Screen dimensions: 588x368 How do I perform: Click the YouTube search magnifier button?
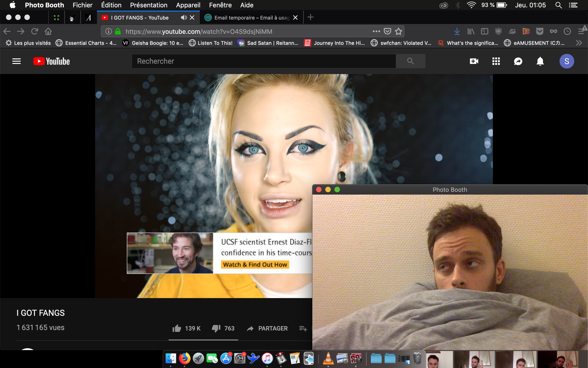pyautogui.click(x=410, y=61)
